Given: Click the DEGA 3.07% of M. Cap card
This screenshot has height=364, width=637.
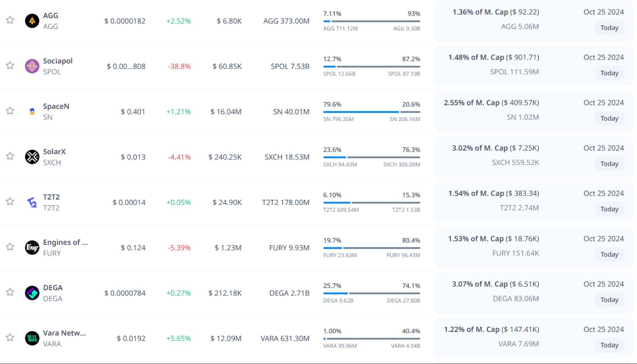Looking at the screenshot, I should 495,292.
